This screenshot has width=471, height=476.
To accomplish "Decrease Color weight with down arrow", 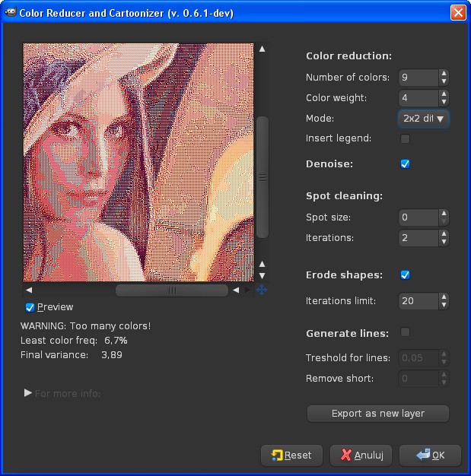I will click(444, 102).
